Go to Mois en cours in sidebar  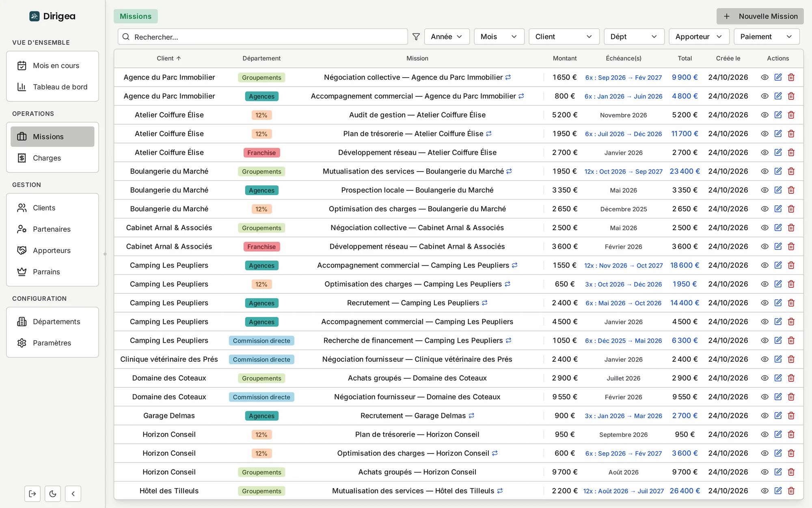[x=52, y=65]
